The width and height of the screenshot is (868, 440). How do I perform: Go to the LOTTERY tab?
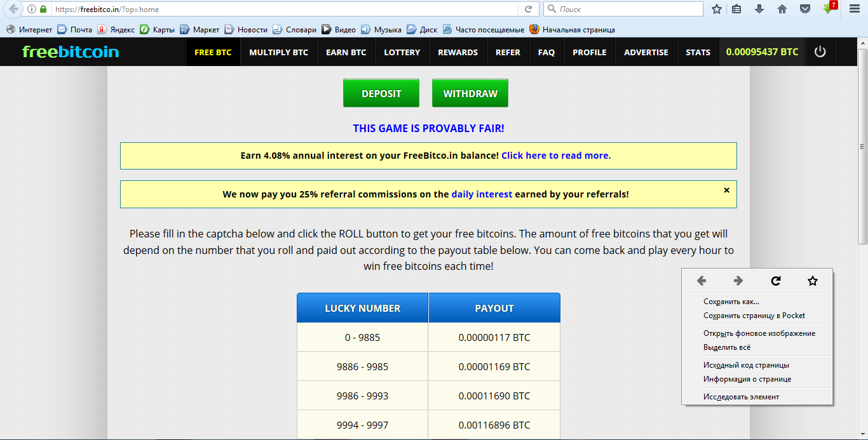coord(402,52)
